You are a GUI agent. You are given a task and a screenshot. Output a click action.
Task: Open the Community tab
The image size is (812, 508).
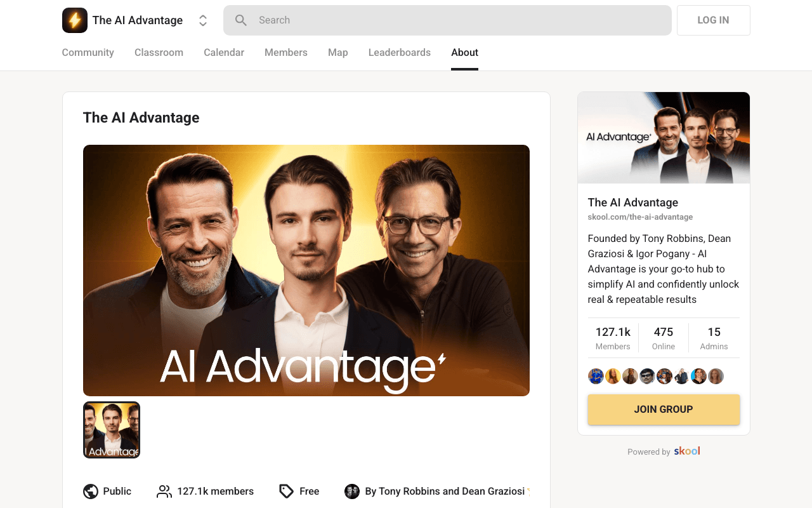click(x=88, y=53)
